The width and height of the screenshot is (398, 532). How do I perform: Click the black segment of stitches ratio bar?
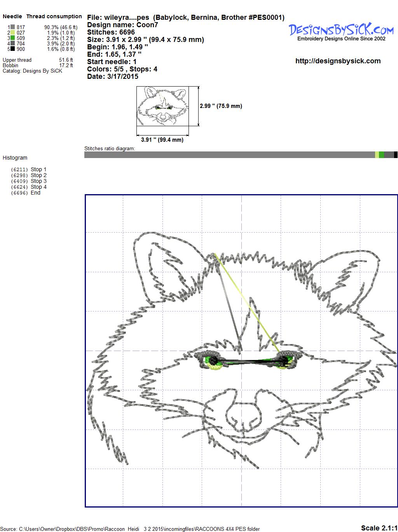[396, 155]
